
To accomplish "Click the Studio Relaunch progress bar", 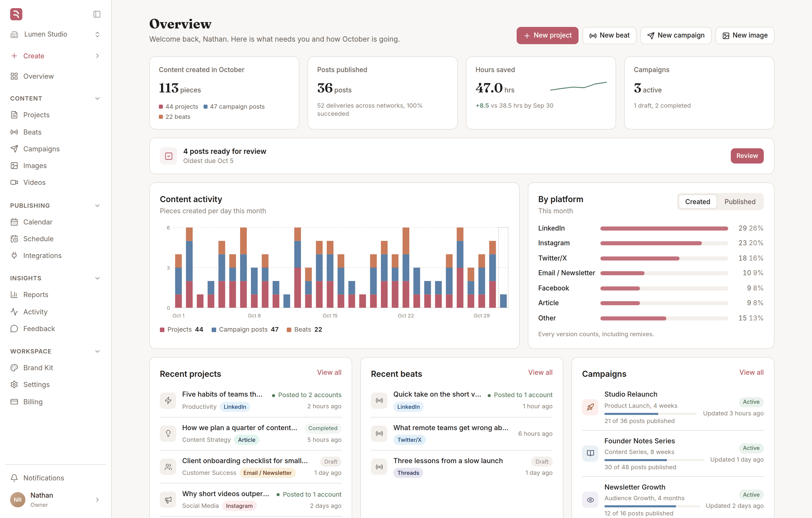I will tap(650, 414).
